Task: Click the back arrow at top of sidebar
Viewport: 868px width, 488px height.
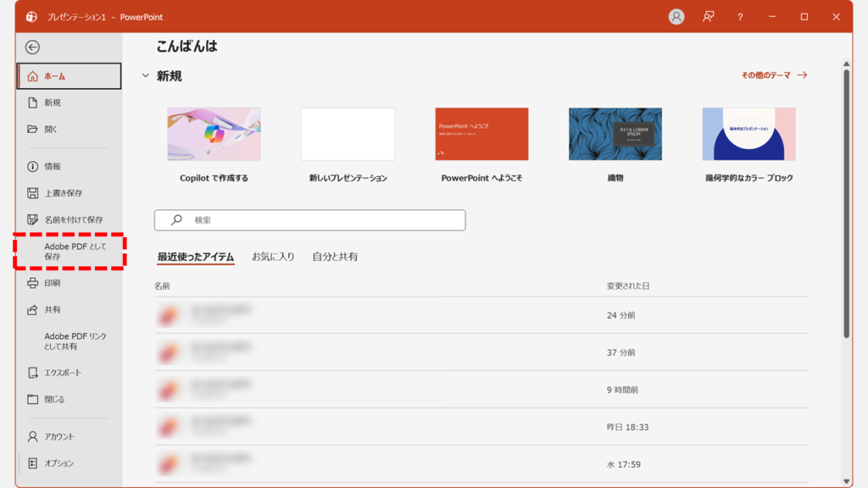Action: (32, 47)
